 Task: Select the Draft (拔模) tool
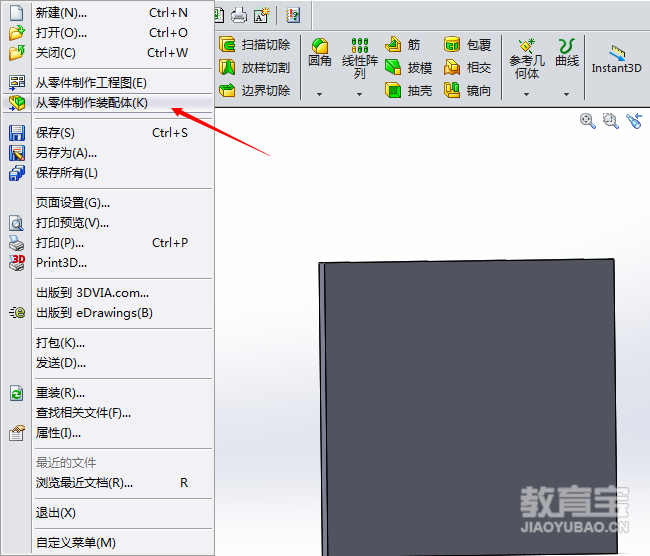pyautogui.click(x=409, y=67)
